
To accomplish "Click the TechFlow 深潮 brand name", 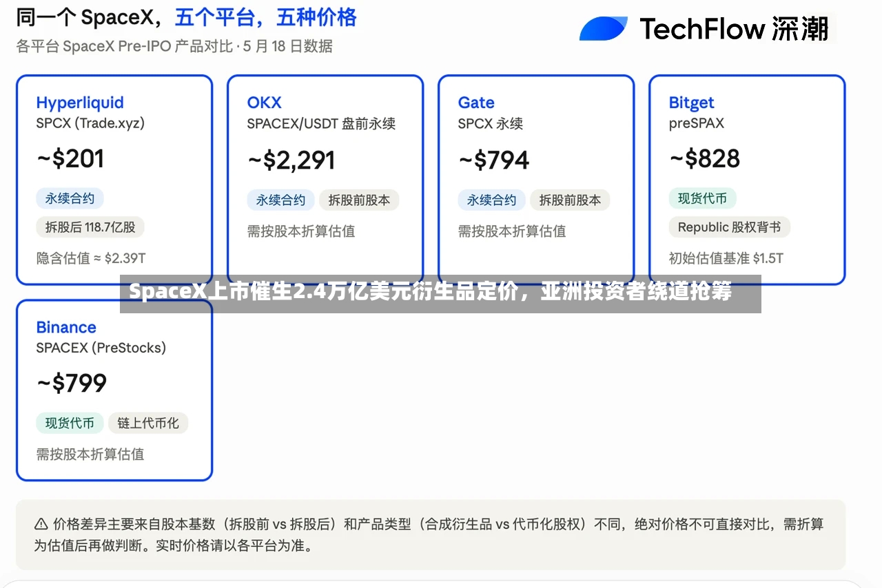I will (733, 29).
